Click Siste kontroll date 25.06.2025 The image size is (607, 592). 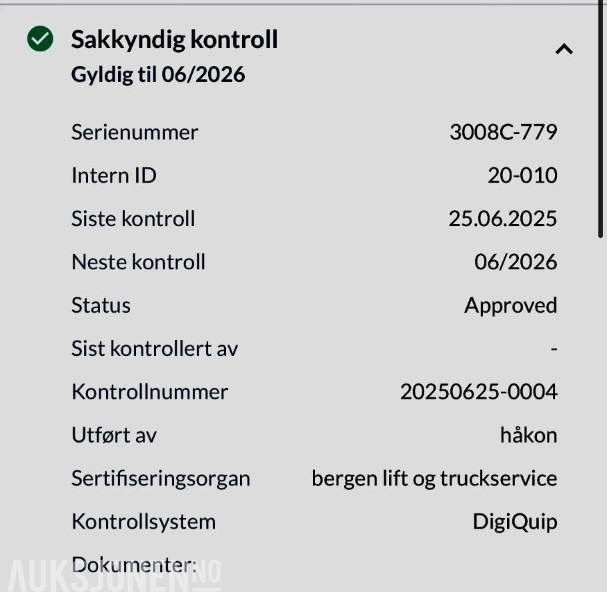coord(502,219)
